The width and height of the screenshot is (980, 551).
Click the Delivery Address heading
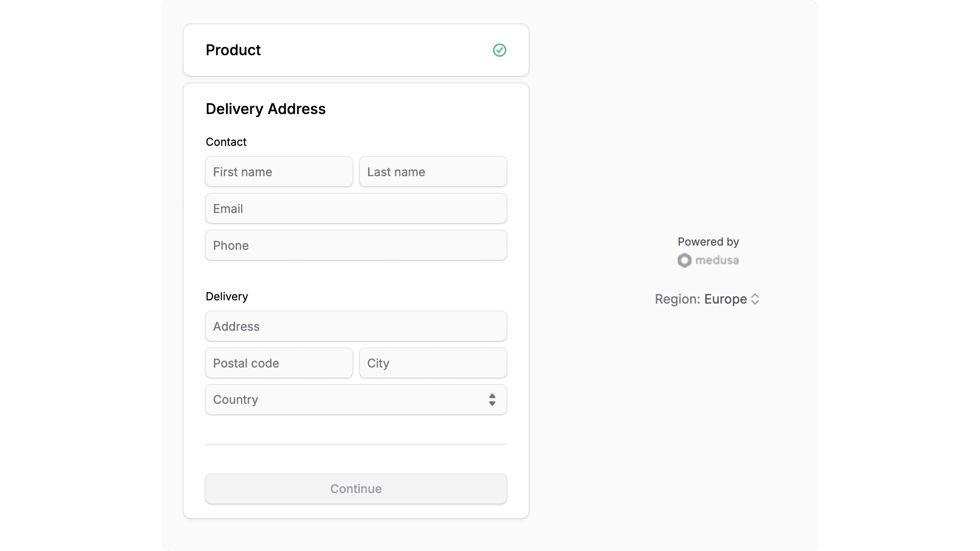pos(266,109)
